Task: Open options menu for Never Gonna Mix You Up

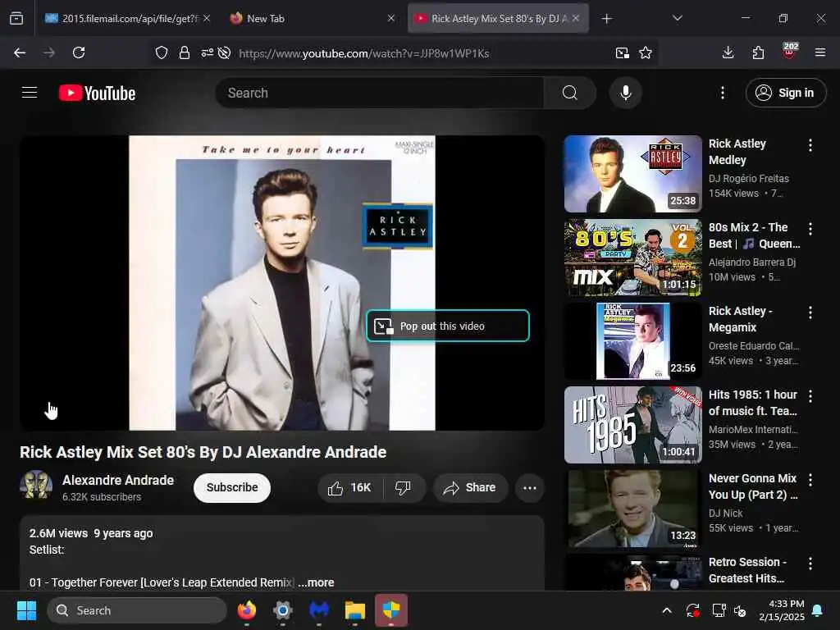Action: tap(810, 479)
